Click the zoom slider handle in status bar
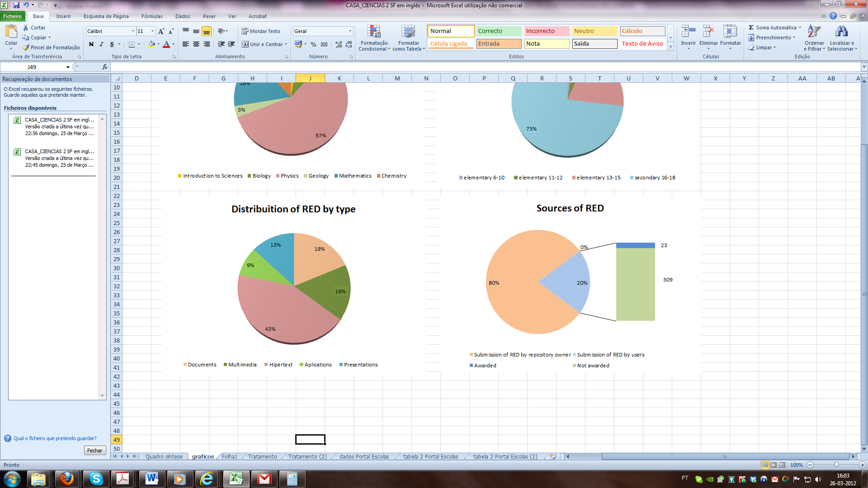868x488 pixels. (x=836, y=465)
